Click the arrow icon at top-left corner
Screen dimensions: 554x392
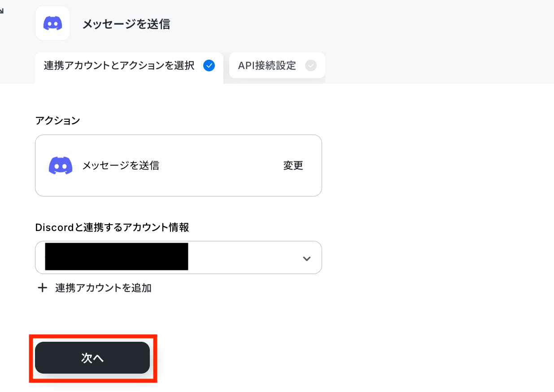(2, 11)
